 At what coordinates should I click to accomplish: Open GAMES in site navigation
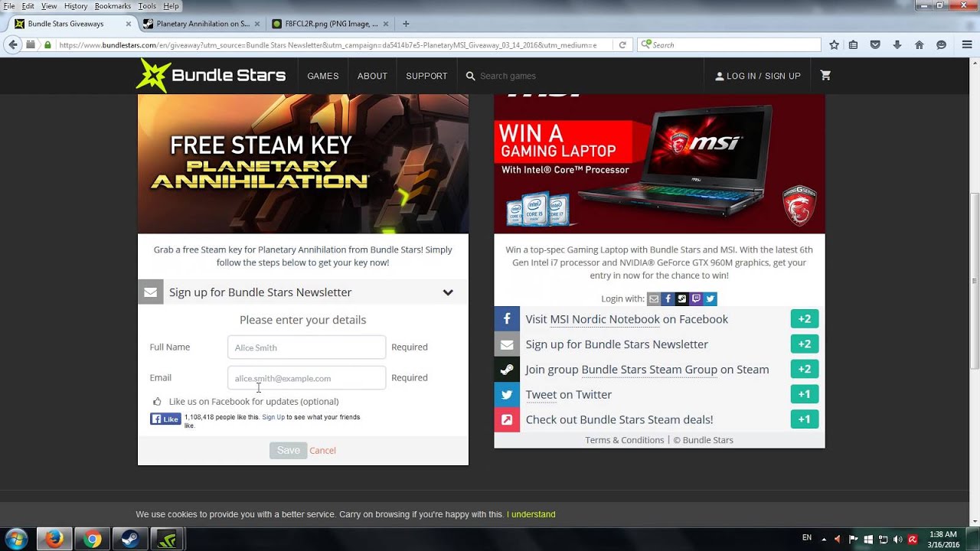click(x=323, y=76)
